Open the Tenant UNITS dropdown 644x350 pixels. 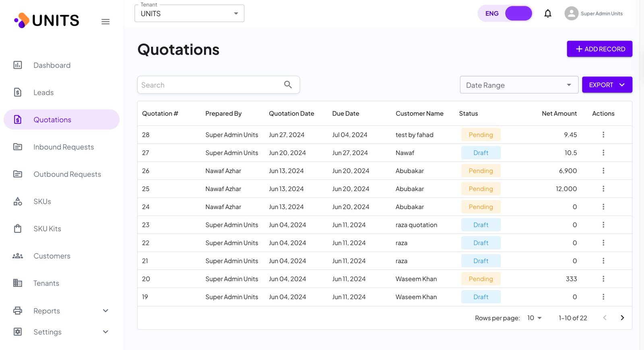189,13
